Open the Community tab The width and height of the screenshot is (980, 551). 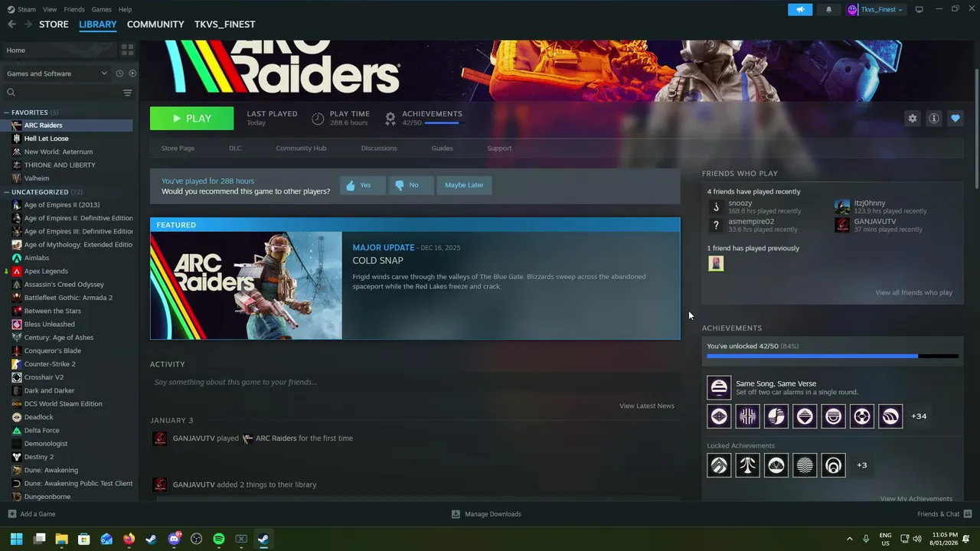(155, 24)
